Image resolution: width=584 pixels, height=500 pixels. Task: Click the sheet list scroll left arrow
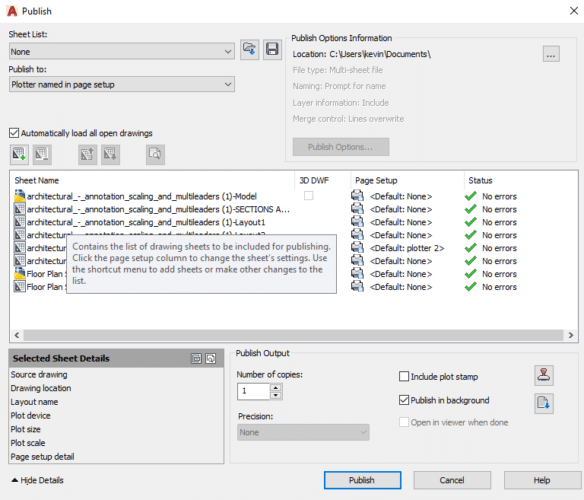tap(17, 335)
